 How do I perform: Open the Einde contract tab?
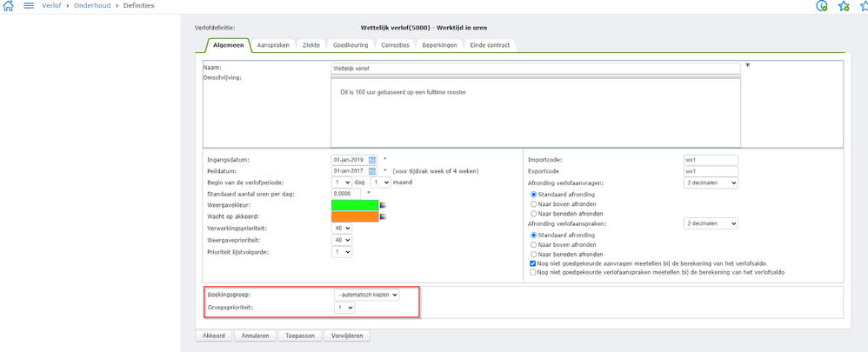pos(489,45)
